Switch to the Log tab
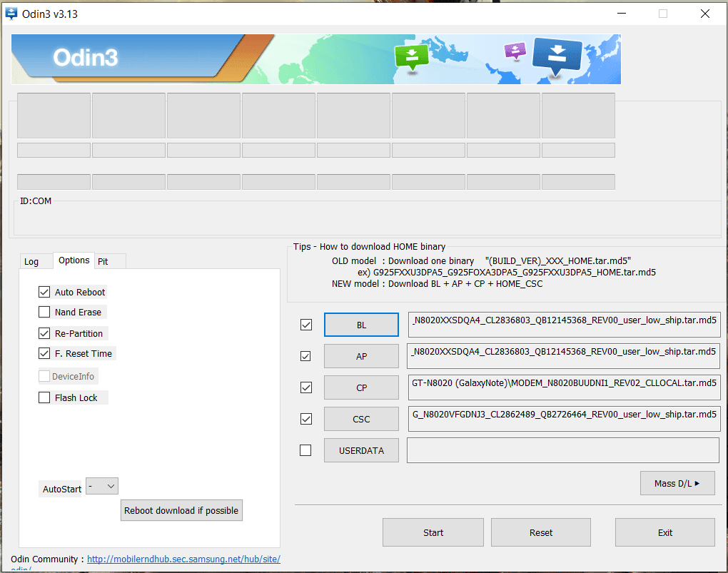 click(31, 261)
